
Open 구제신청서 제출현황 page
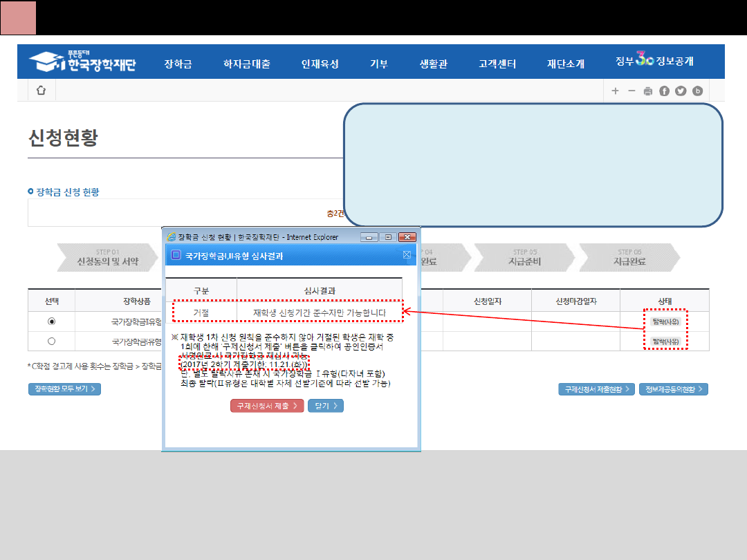point(596,389)
